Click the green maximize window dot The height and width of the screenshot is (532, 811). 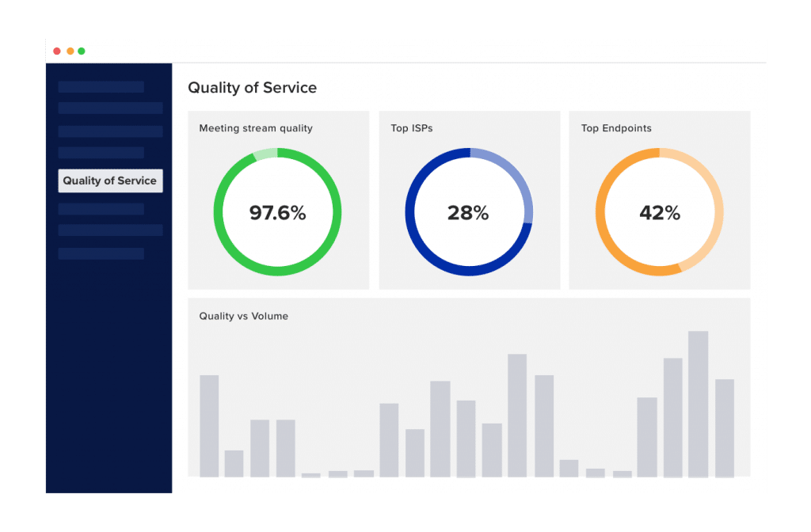(82, 51)
